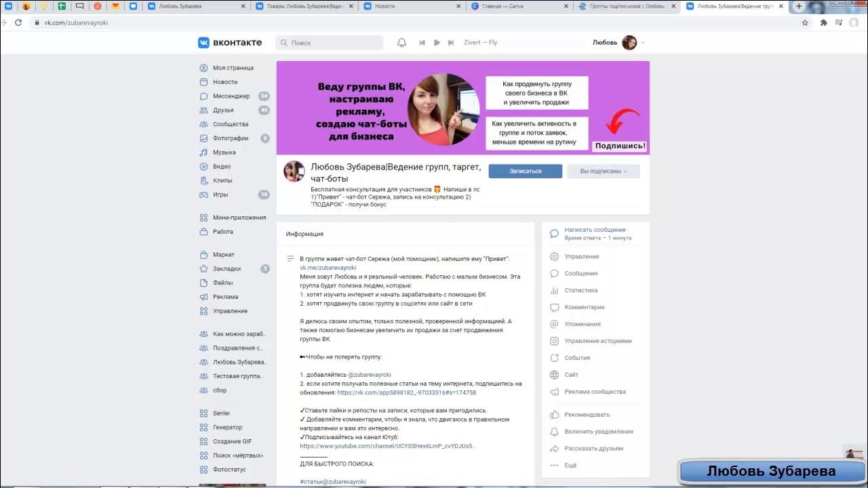Click the Управление icon in left sidebar

(203, 311)
